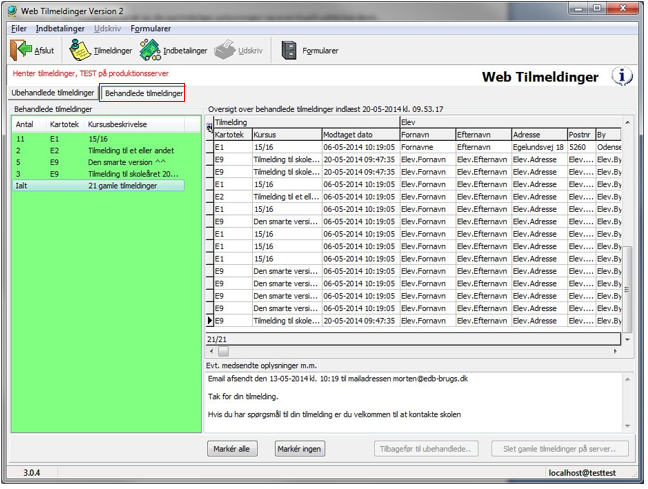Switch to Ubehandlede tilmeldinger tab
648x489 pixels.
[52, 93]
